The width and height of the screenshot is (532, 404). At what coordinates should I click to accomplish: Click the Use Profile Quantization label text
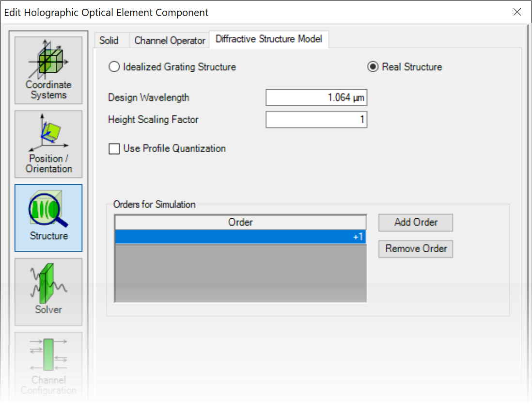coord(174,149)
